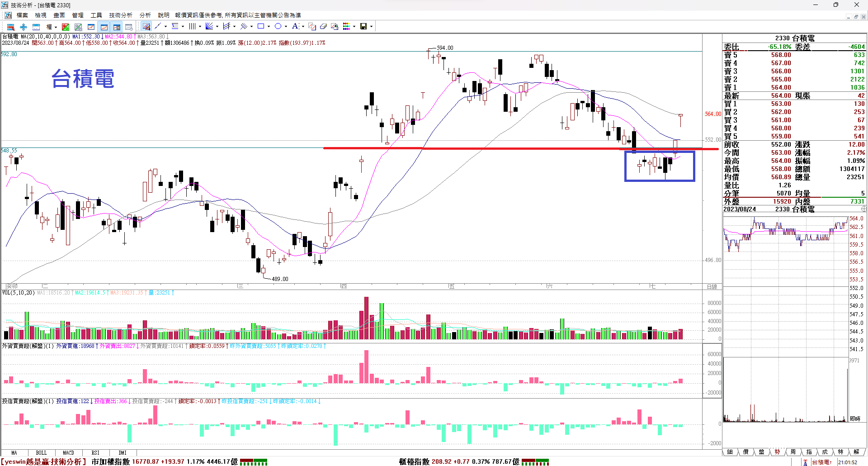868x466 pixels.
Task: Open the 工具 menu
Action: 96,15
